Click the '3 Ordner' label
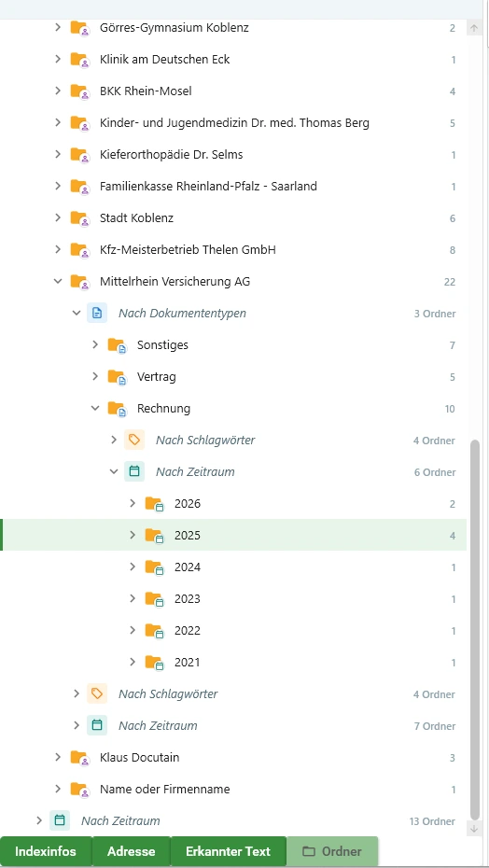 click(435, 314)
